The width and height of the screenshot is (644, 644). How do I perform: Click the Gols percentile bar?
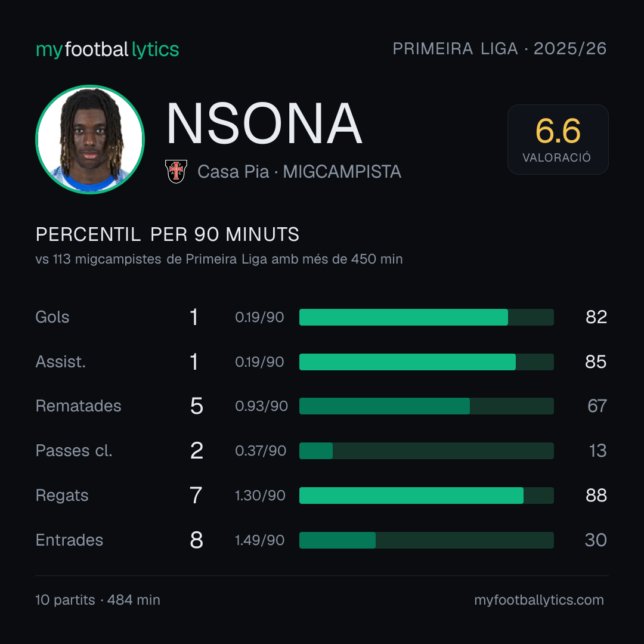click(426, 317)
